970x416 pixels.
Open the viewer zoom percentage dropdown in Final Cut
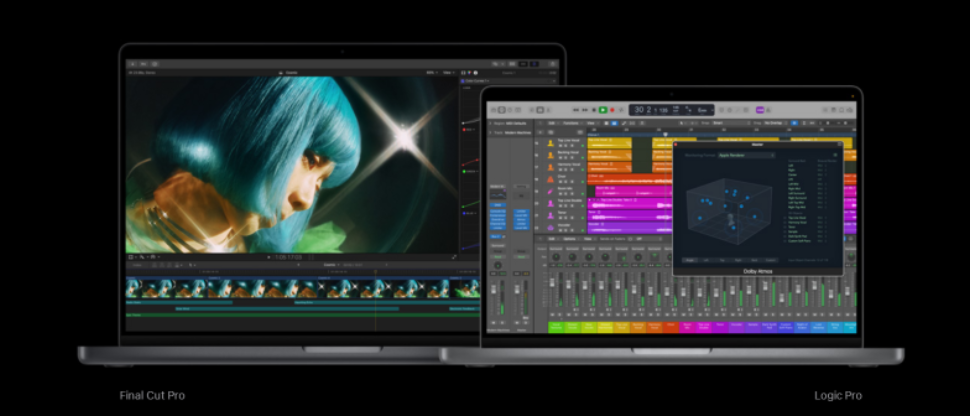point(432,72)
